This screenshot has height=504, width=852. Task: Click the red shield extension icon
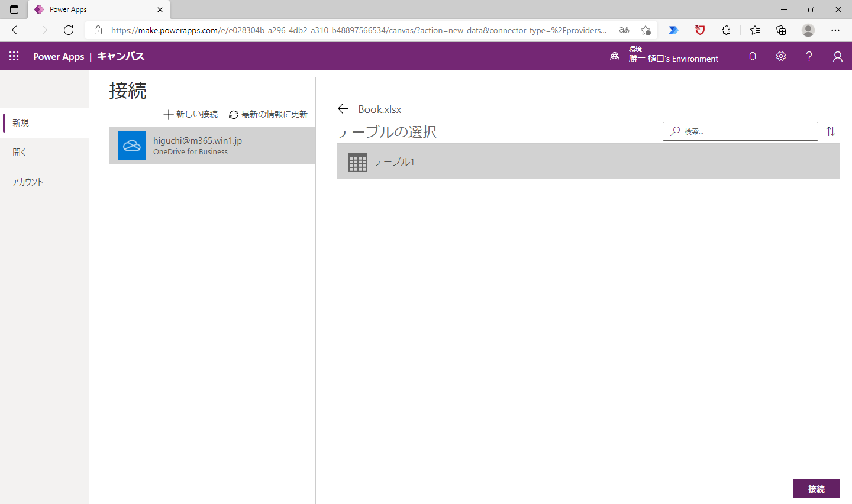[x=700, y=30]
